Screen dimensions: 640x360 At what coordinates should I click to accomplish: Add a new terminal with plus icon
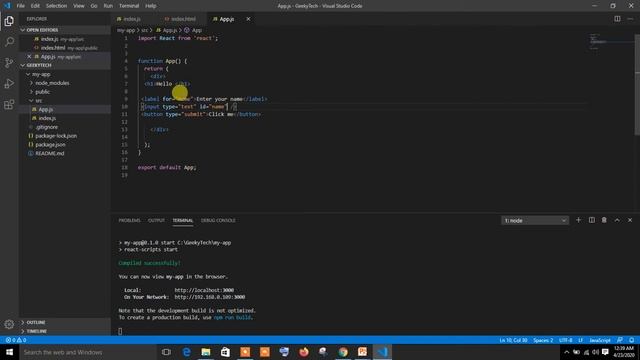coord(578,220)
